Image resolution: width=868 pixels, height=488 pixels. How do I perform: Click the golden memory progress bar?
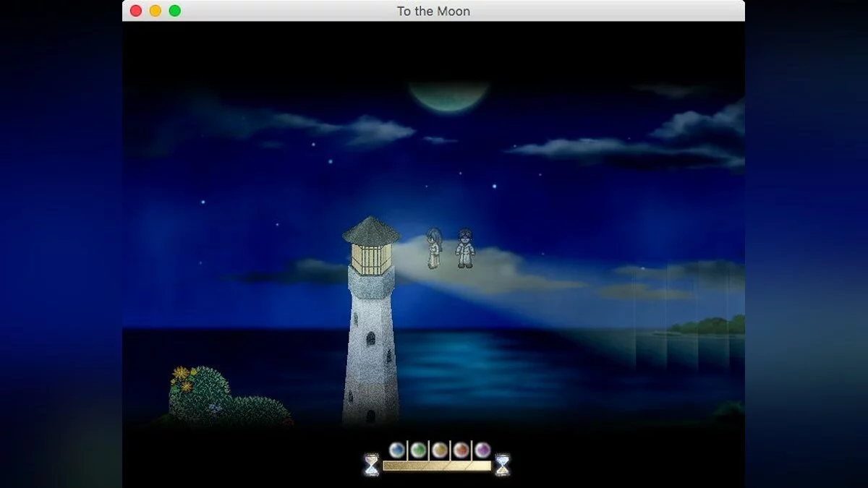click(x=437, y=466)
